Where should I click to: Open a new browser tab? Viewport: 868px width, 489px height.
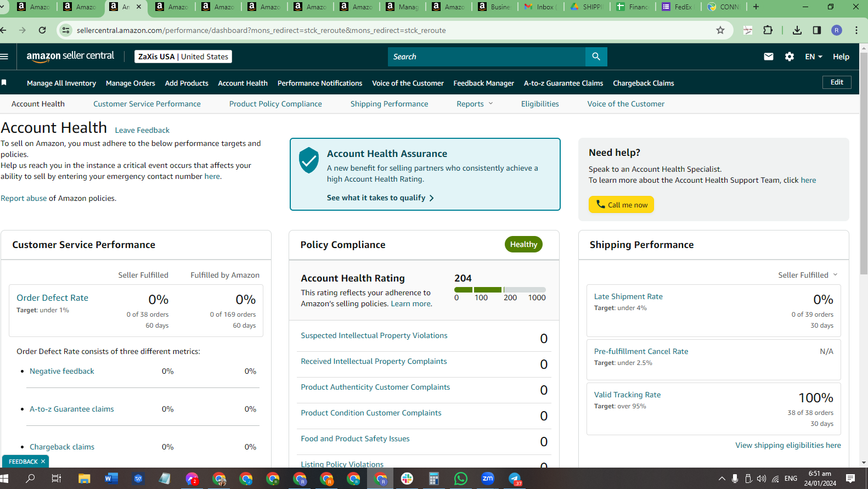coord(756,7)
